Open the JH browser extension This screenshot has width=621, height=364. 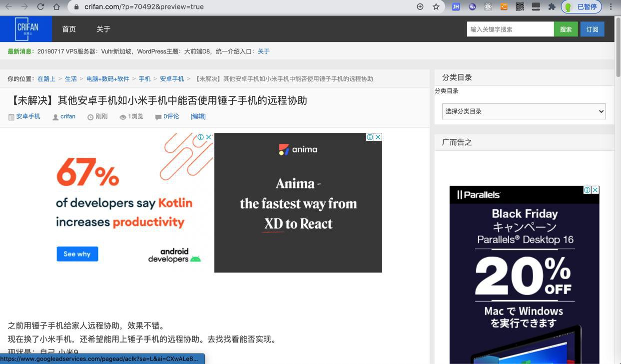click(456, 6)
